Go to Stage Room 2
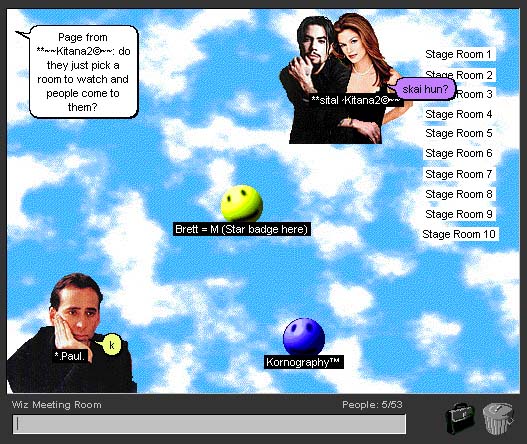527x444 pixels. [459, 75]
